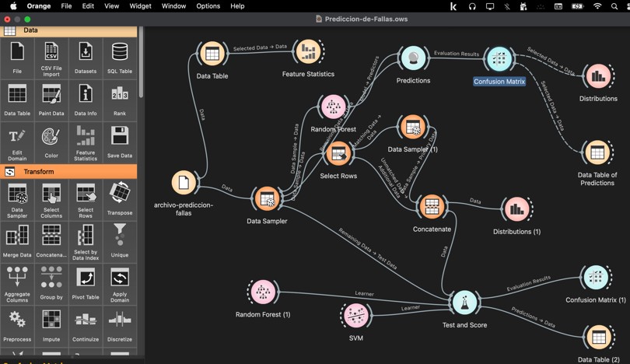
Task: Click the Spotlight search icon in menu bar
Action: tap(614, 6)
